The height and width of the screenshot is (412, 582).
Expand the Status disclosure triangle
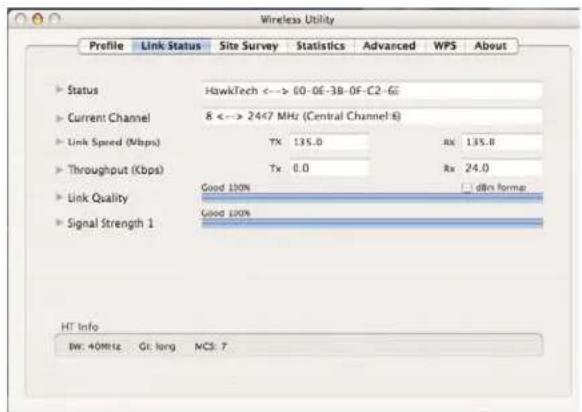[59, 89]
